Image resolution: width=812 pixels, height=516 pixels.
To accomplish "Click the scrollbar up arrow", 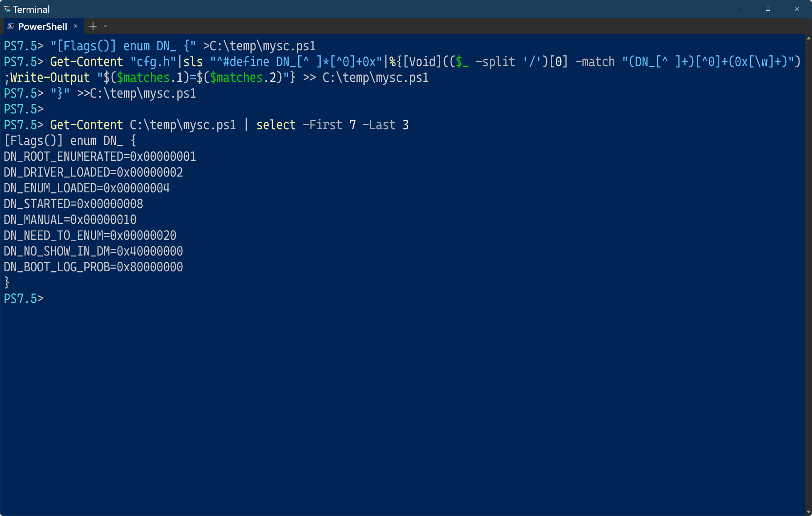I will coord(808,39).
